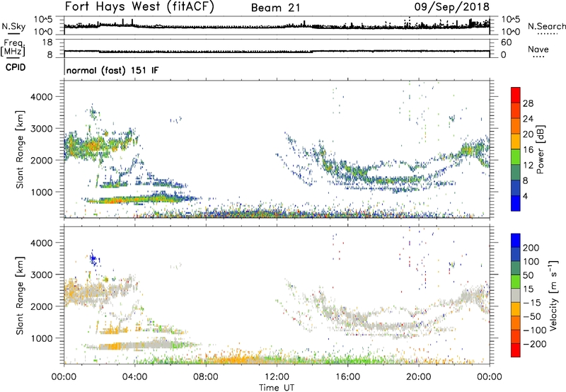Click the 'Freq. [MHz]' label

pyautogui.click(x=13, y=48)
